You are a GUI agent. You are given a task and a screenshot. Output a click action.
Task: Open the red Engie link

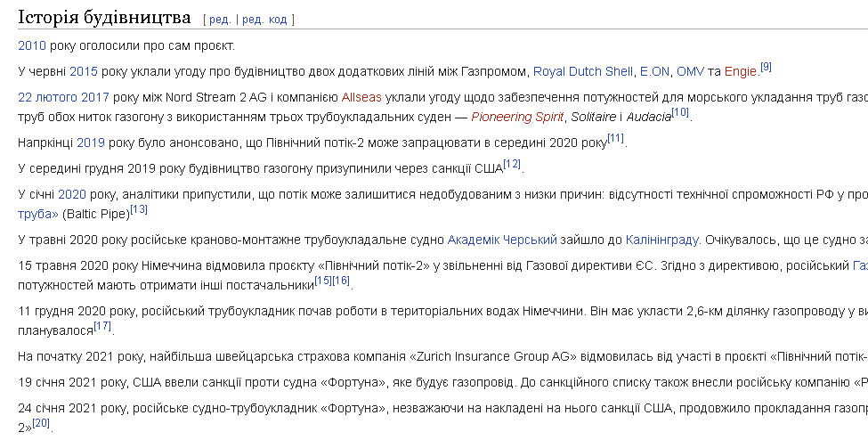click(740, 72)
